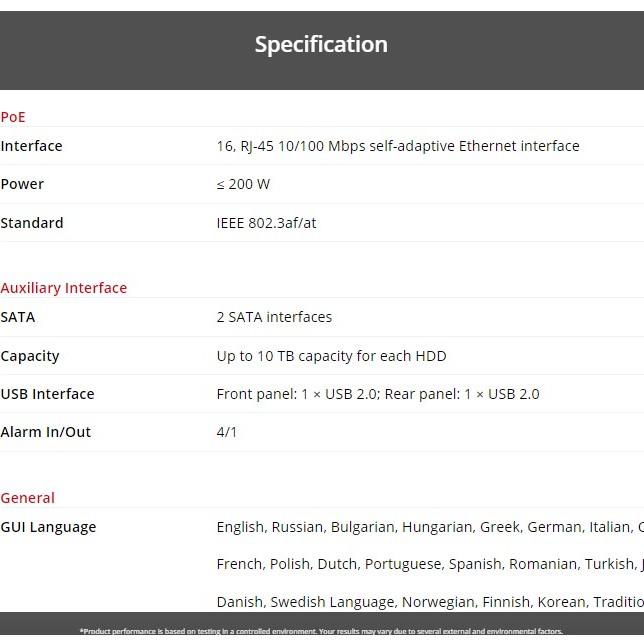Select the Power row label
The width and height of the screenshot is (644, 644).
coord(22,184)
